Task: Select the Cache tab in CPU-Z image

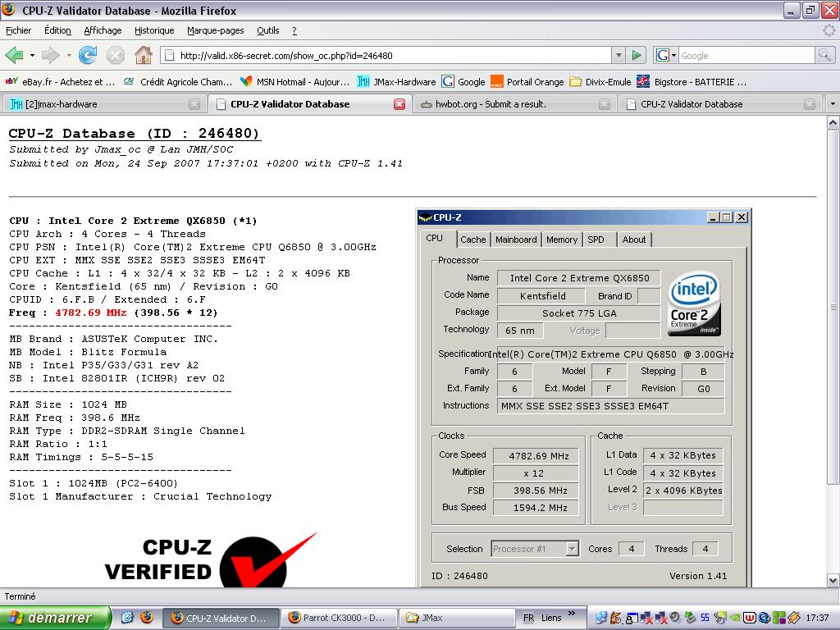Action: point(472,240)
